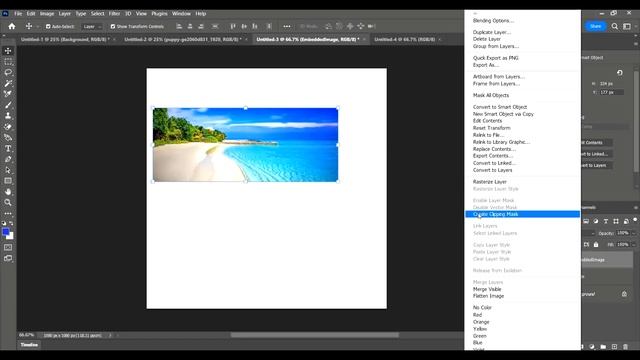This screenshot has width=640, height=360.
Task: Open the workspace layout chooser icon
Action: point(627,26)
